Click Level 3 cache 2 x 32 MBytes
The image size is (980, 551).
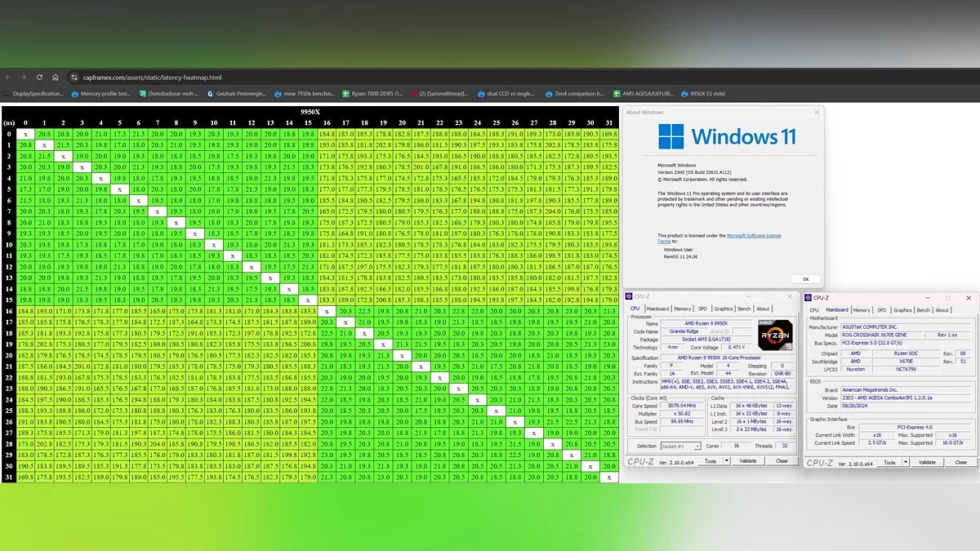751,429
